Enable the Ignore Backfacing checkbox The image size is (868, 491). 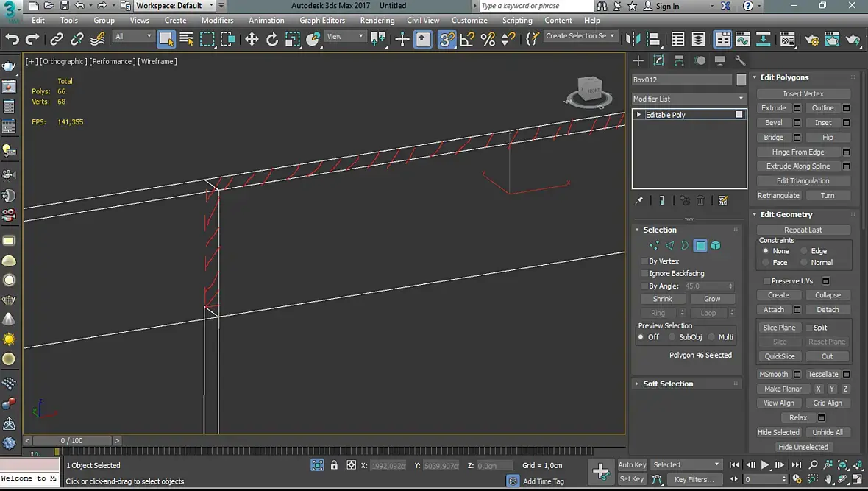[645, 274]
